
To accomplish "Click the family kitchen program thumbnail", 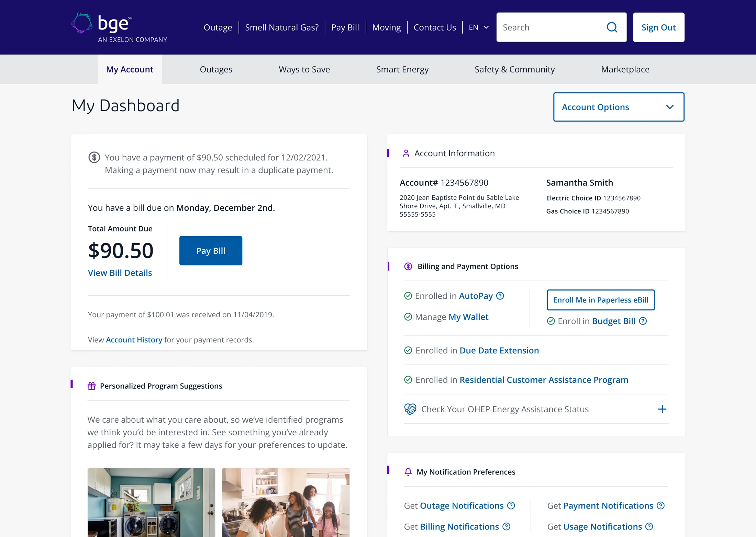I will coord(286,502).
